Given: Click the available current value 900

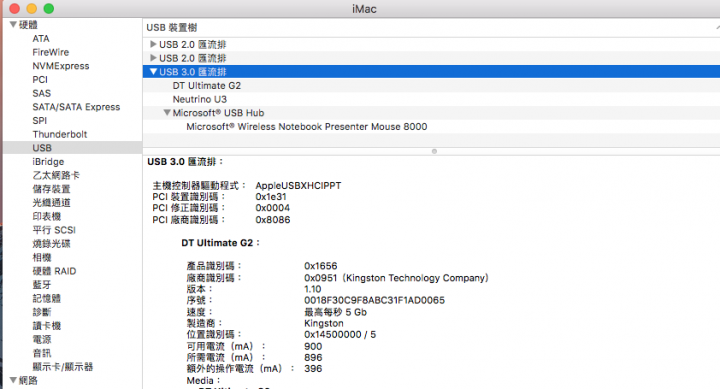Looking at the screenshot, I should click(313, 346).
